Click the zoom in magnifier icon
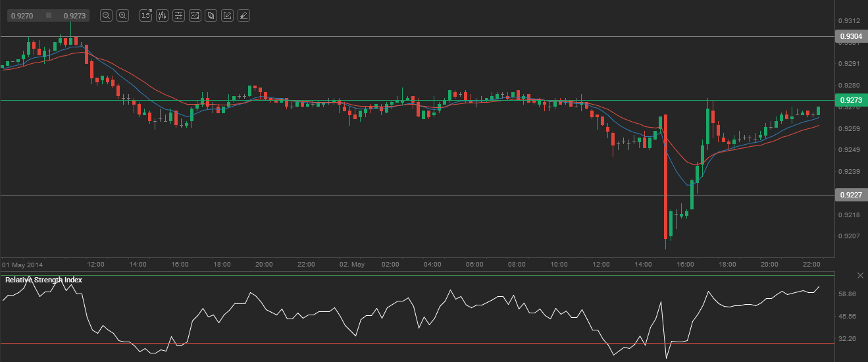Image resolution: width=868 pixels, height=362 pixels. coord(122,15)
